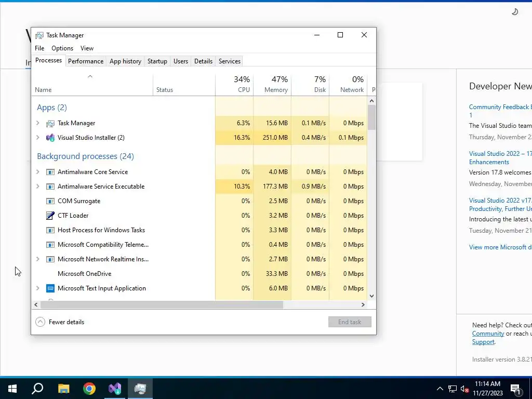This screenshot has width=532, height=399.
Task: Click the CTF Loader pen icon
Action: click(50, 216)
